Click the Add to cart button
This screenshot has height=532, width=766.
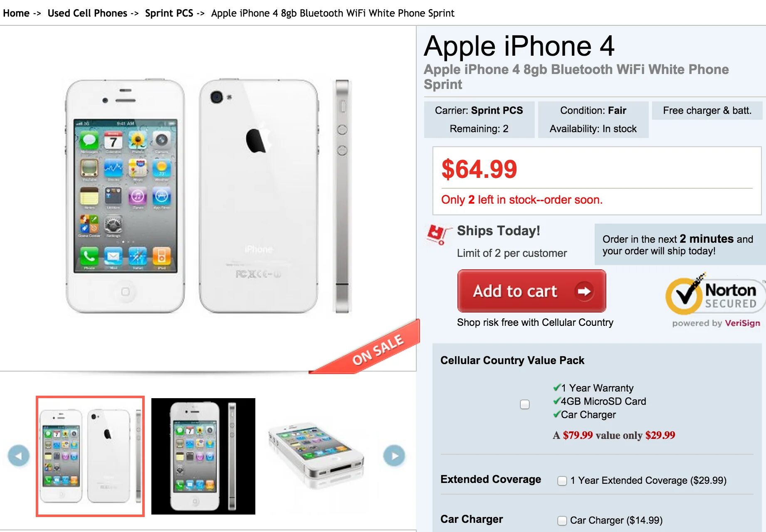point(531,291)
